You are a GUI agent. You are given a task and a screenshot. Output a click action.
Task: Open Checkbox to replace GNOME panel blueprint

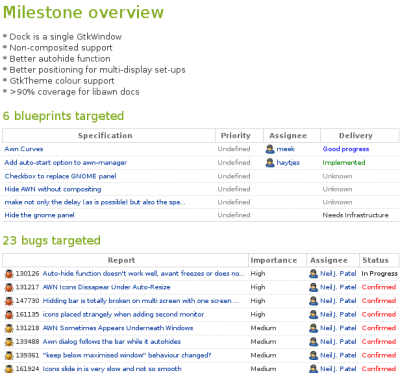tap(60, 176)
